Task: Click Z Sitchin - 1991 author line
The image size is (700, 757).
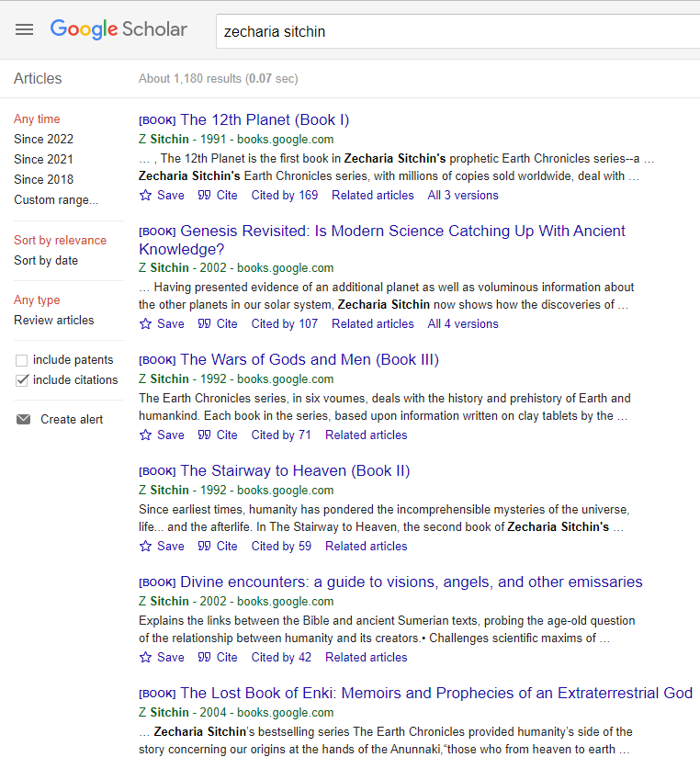Action: coord(236,139)
